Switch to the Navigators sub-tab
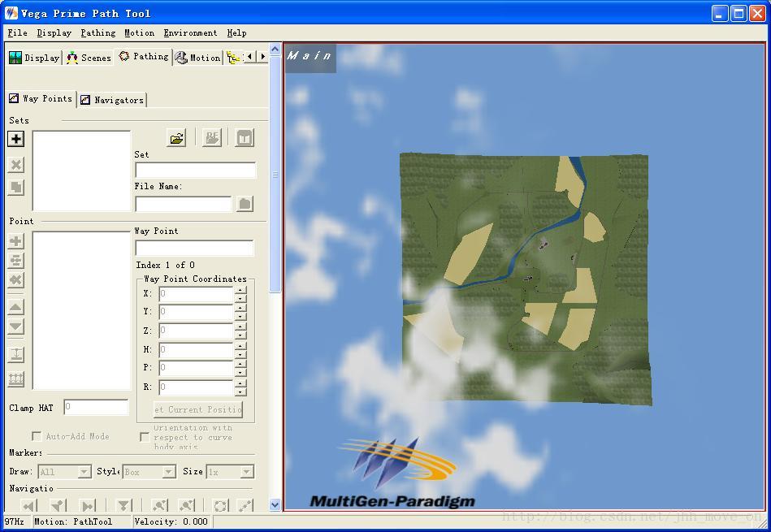The image size is (771, 532). (x=113, y=100)
